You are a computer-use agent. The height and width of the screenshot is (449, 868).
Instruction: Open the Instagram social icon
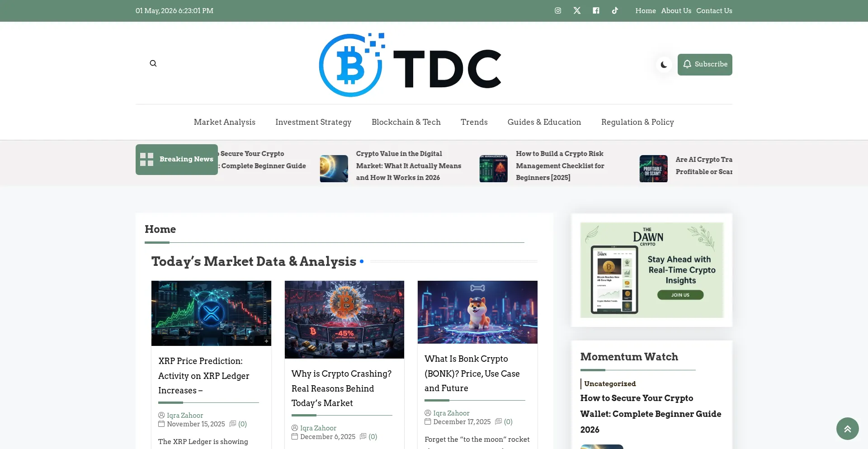click(558, 10)
